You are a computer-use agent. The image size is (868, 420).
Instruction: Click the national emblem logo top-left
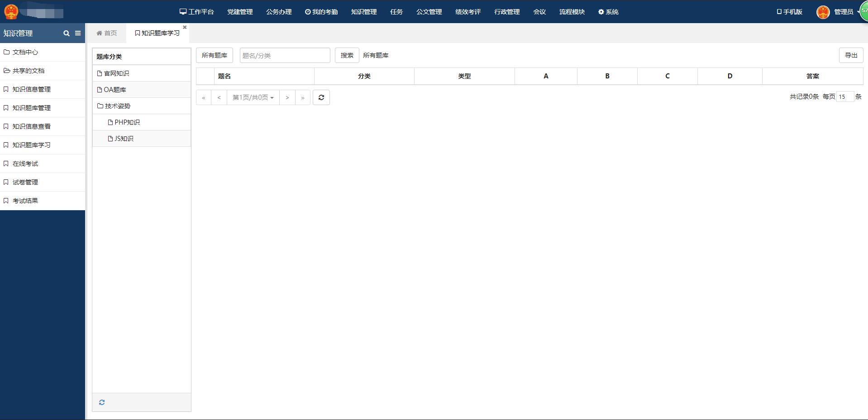point(11,11)
